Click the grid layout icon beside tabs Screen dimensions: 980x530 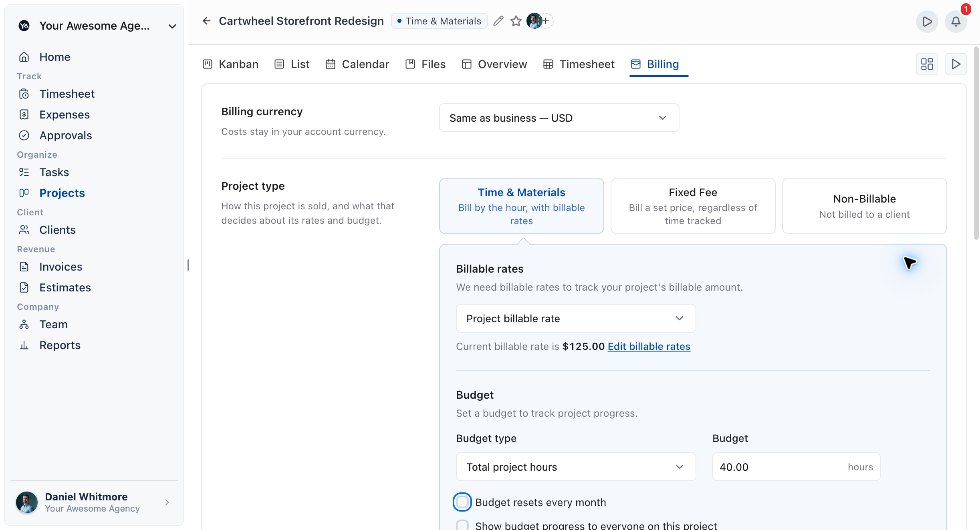(927, 64)
